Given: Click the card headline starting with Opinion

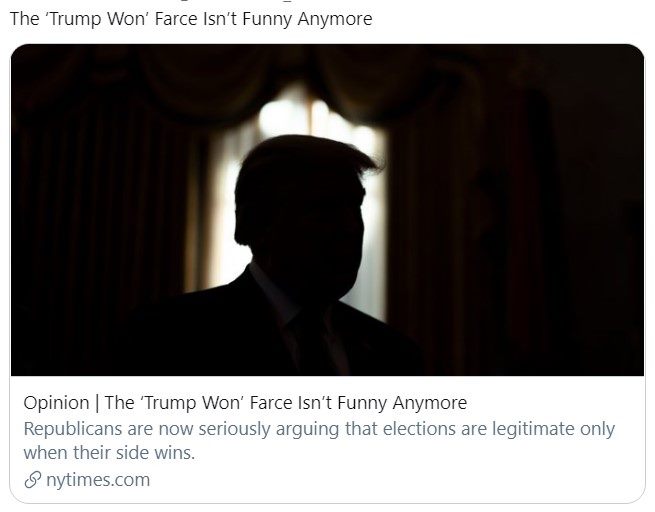Looking at the screenshot, I should tap(245, 403).
